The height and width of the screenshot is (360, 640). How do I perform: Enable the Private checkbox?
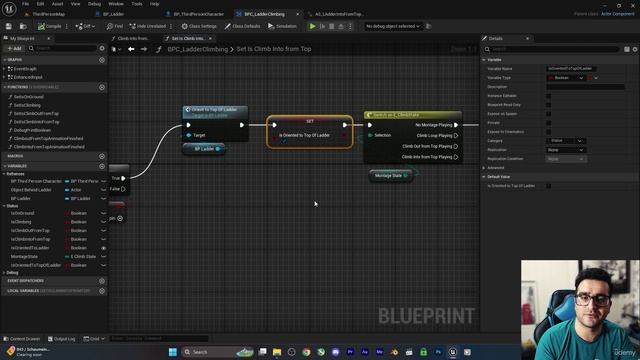pyautogui.click(x=549, y=123)
